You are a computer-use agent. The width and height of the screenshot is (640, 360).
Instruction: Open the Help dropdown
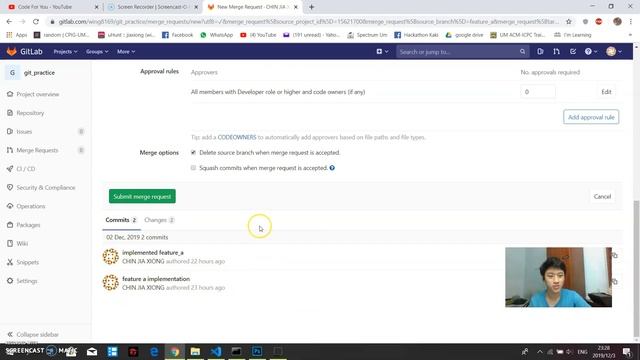(591, 51)
